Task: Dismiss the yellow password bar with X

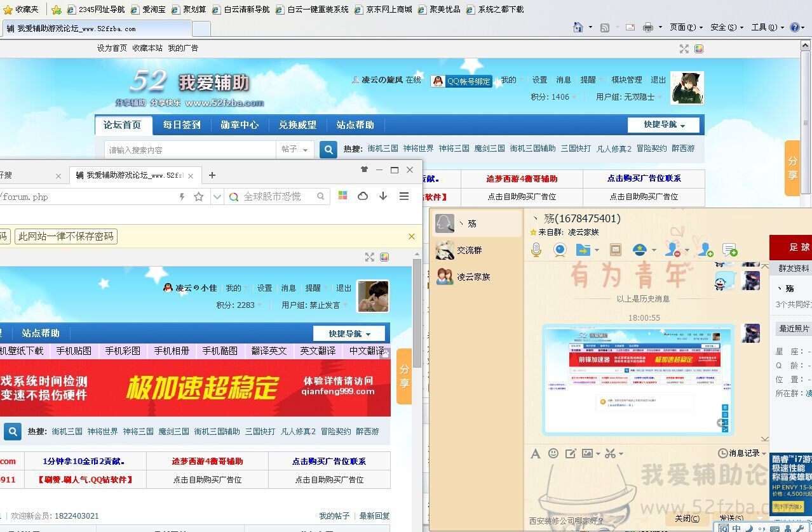Action: click(x=412, y=236)
